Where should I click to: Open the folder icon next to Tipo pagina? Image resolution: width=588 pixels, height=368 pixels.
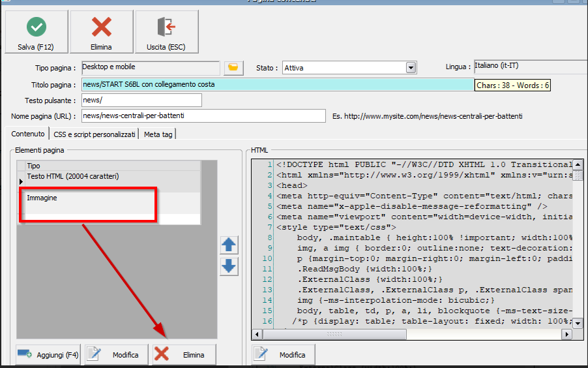click(x=233, y=68)
